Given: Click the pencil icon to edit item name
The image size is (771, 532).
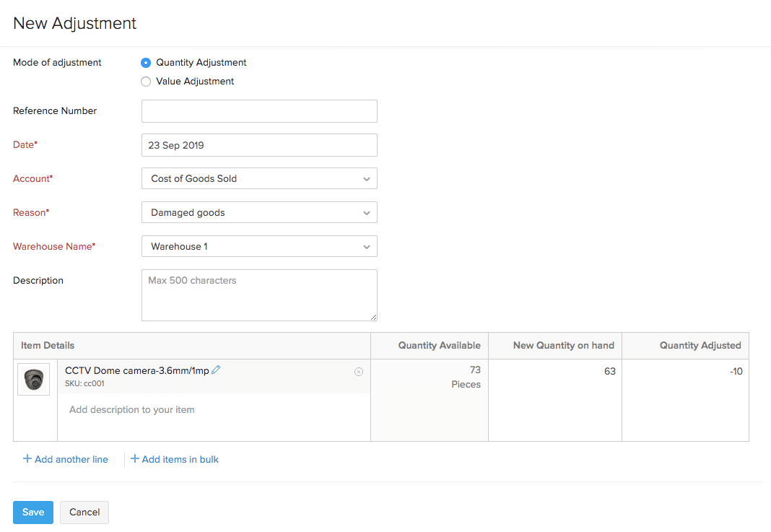Looking at the screenshot, I should tap(215, 369).
